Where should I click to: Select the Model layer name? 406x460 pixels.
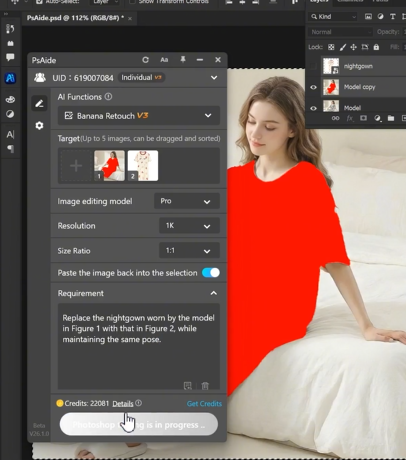tap(352, 108)
